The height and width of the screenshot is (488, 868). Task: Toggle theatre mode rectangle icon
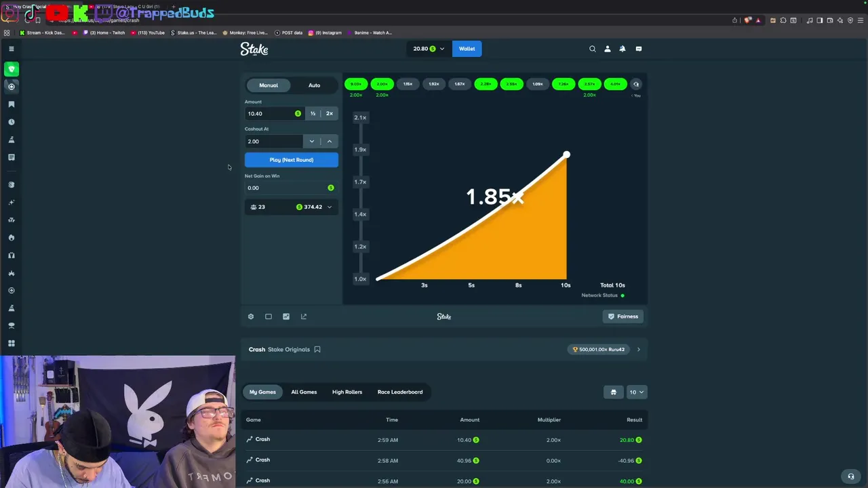coord(269,317)
